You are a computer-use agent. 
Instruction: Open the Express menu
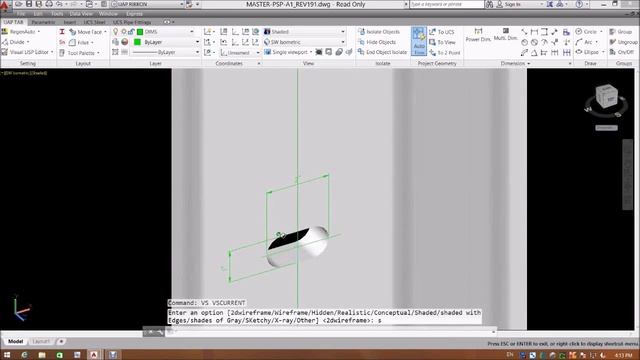coord(134,13)
